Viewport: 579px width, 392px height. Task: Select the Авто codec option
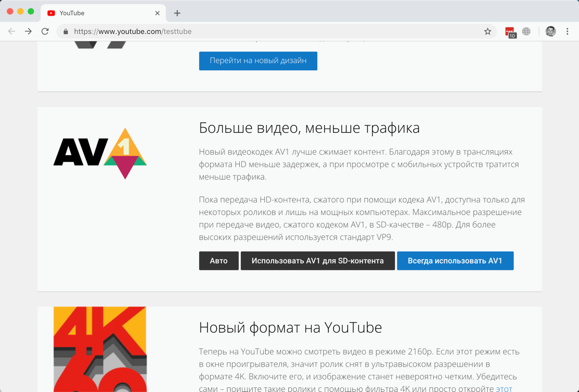[218, 261]
